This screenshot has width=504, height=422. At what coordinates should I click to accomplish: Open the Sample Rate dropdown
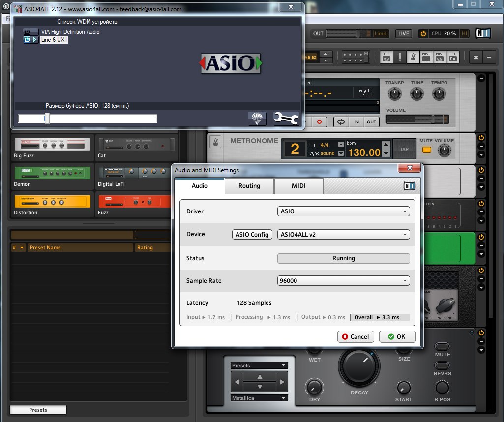pyautogui.click(x=343, y=280)
